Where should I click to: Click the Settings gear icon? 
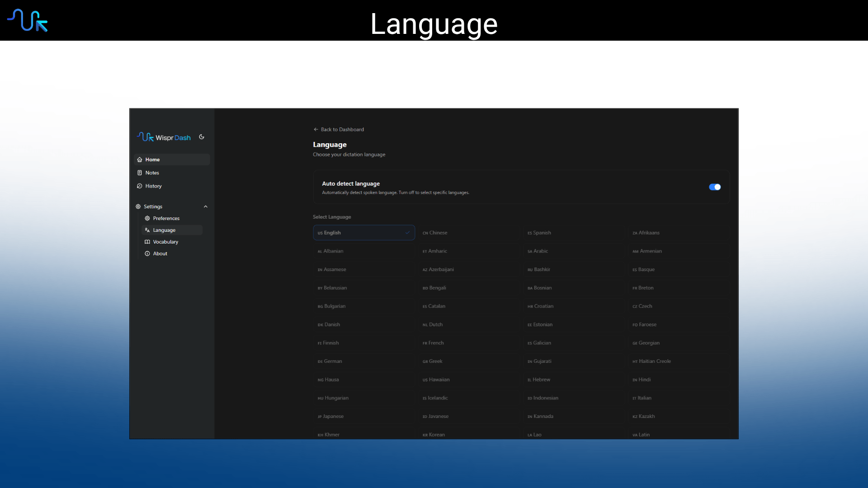pos(138,206)
